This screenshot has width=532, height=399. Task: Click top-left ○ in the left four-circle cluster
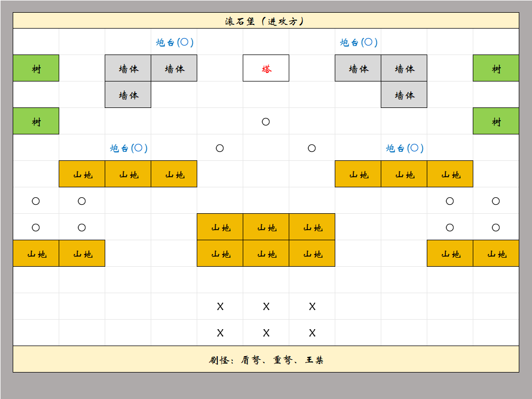pyautogui.click(x=35, y=201)
